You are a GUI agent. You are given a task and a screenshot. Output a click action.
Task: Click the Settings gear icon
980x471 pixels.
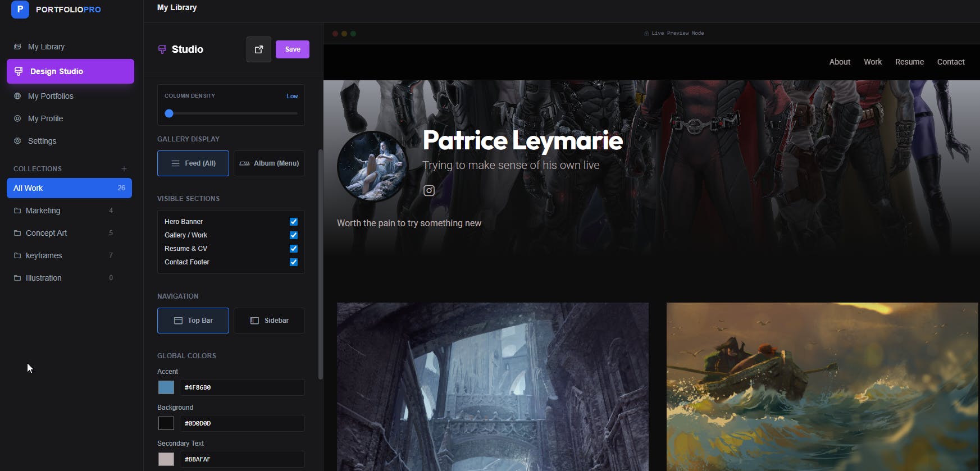pyautogui.click(x=17, y=141)
